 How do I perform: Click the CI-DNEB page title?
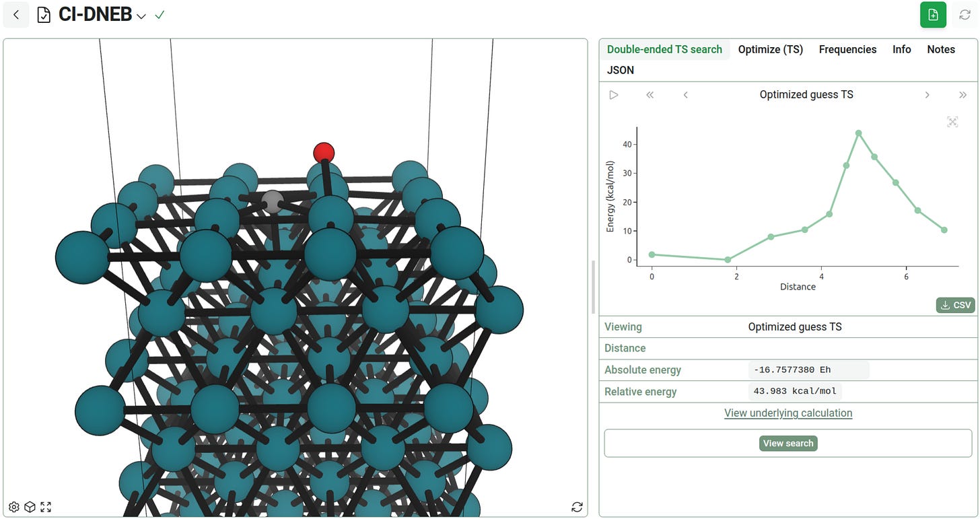(96, 15)
